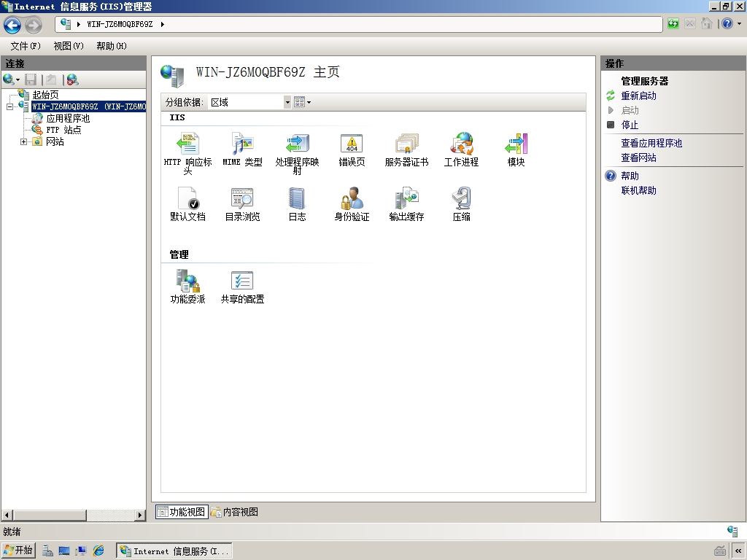
Task: Click the 帮助 link in actions pane
Action: click(630, 176)
